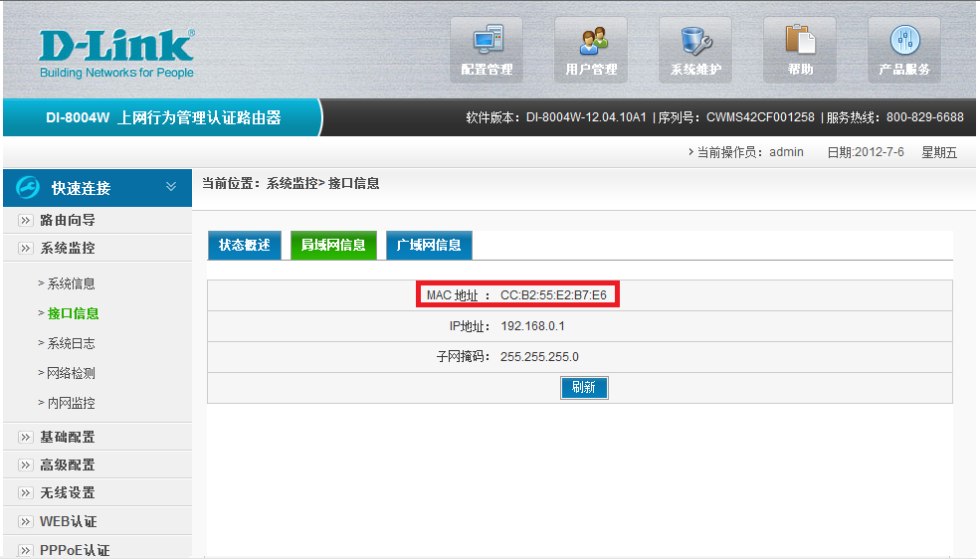Expand WEB认证 menu arrow
980x560 pixels.
[25, 522]
